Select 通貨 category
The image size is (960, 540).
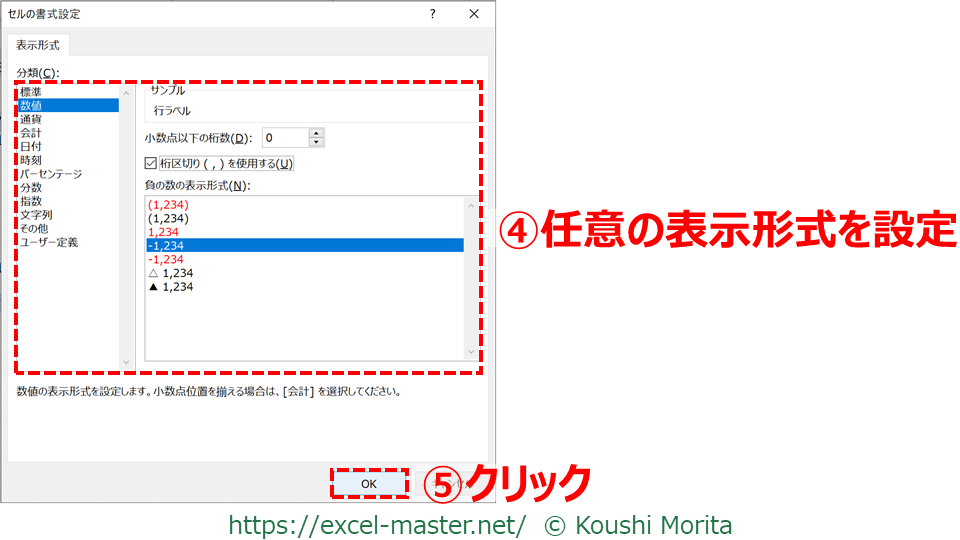[x=31, y=119]
